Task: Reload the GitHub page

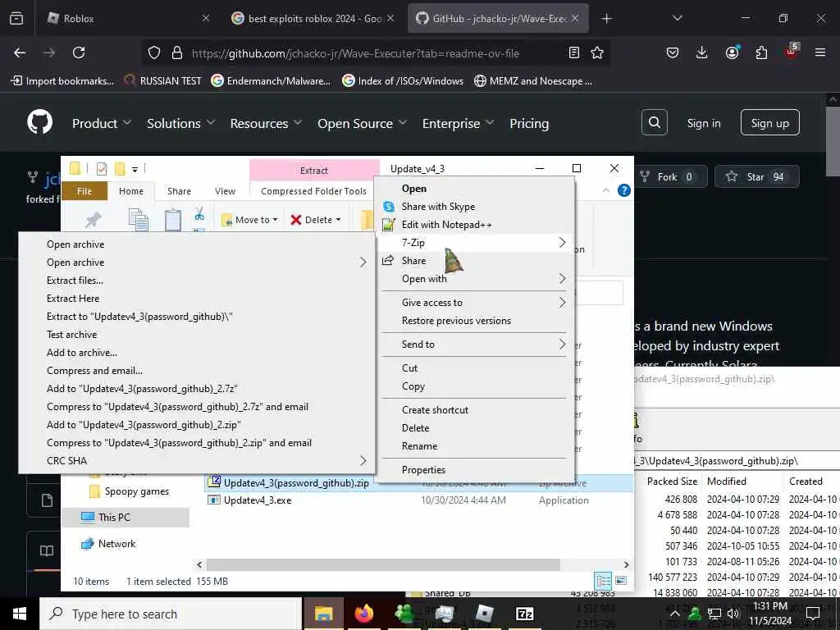Action: (x=79, y=52)
